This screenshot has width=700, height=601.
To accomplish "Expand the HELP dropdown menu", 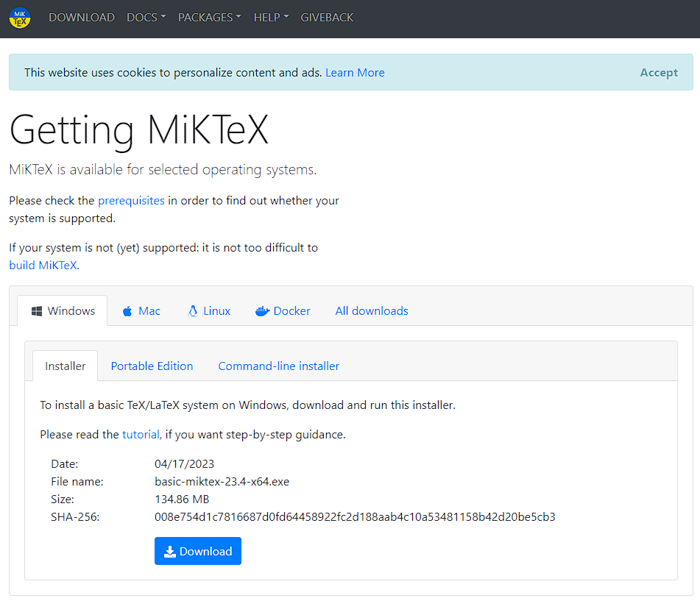I will tap(272, 18).
